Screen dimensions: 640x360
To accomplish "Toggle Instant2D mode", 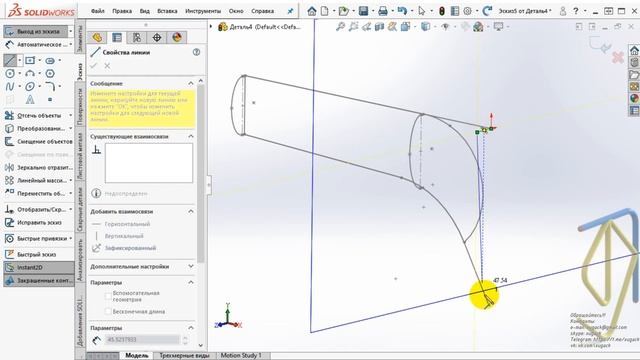I will (39, 267).
